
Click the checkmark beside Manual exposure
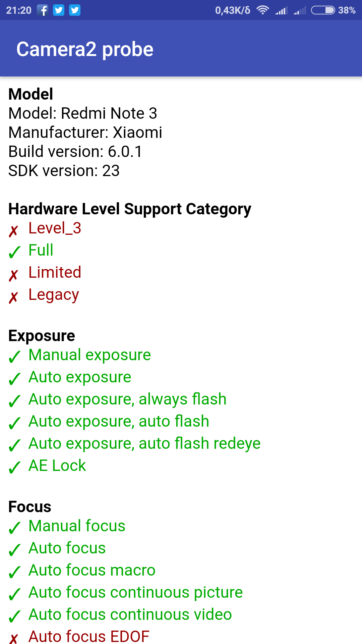[x=14, y=357]
